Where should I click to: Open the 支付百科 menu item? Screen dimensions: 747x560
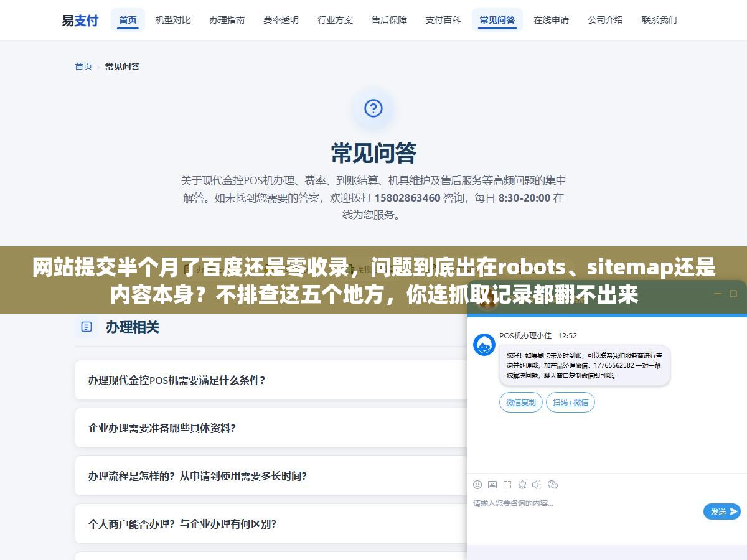(443, 20)
